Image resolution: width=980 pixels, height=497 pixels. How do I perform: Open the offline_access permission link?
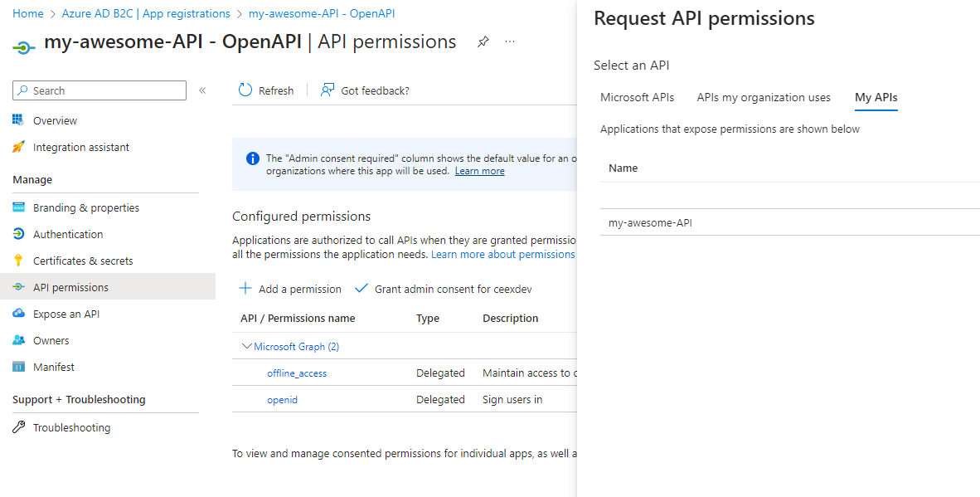tap(297, 373)
